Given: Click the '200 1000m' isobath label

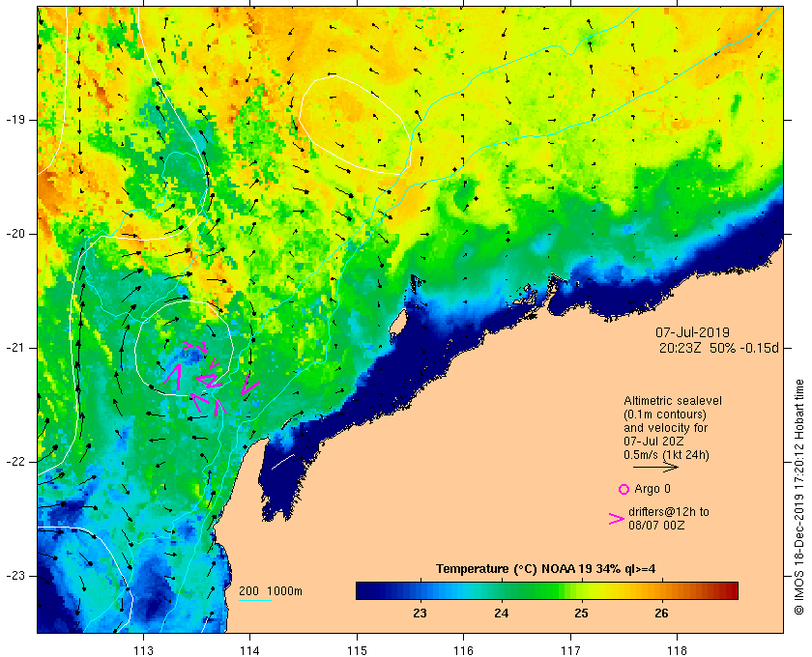Looking at the screenshot, I should coord(271,591).
